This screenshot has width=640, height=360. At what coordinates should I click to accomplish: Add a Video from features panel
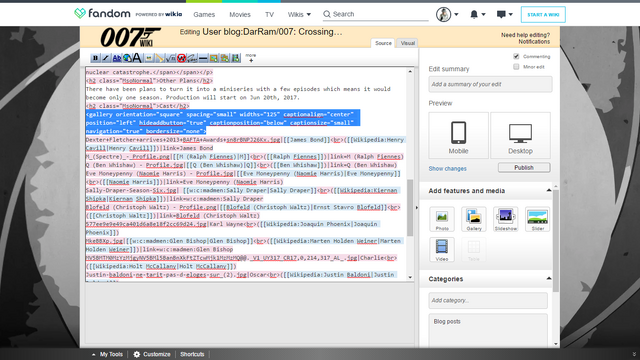tap(442, 249)
